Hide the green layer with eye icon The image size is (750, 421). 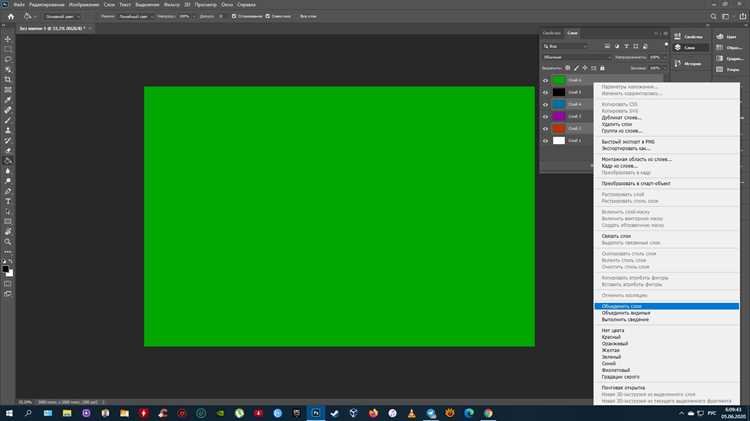545,80
